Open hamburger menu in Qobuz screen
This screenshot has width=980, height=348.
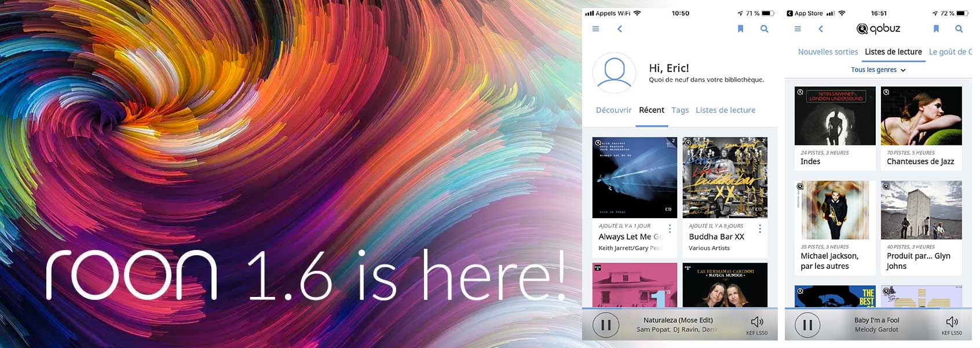click(798, 28)
